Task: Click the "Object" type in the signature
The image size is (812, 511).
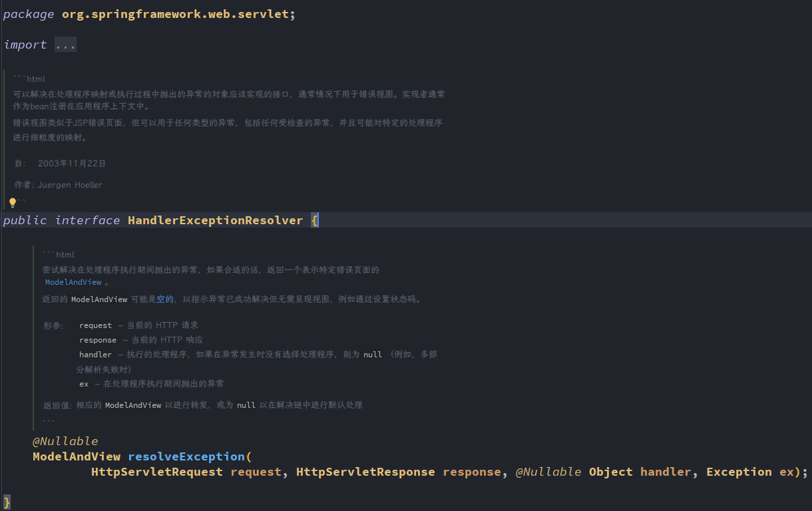Action: tap(611, 472)
